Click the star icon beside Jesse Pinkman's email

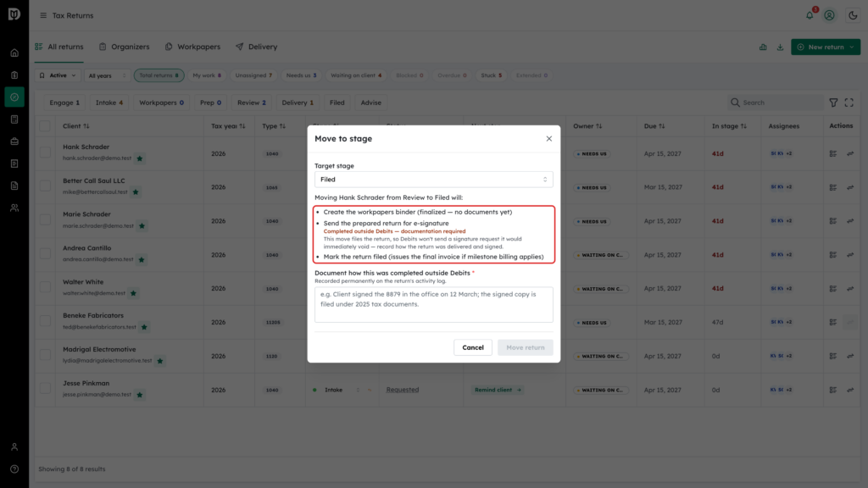click(140, 395)
